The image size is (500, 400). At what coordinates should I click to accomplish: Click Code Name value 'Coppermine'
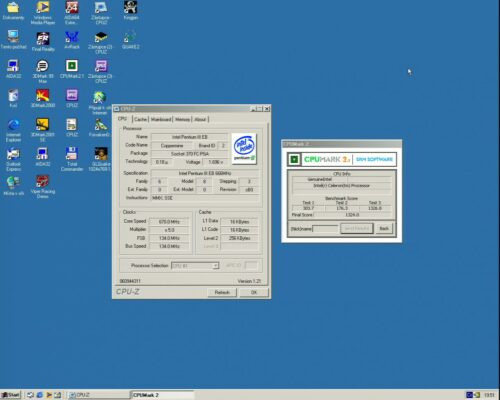pyautogui.click(x=172, y=145)
